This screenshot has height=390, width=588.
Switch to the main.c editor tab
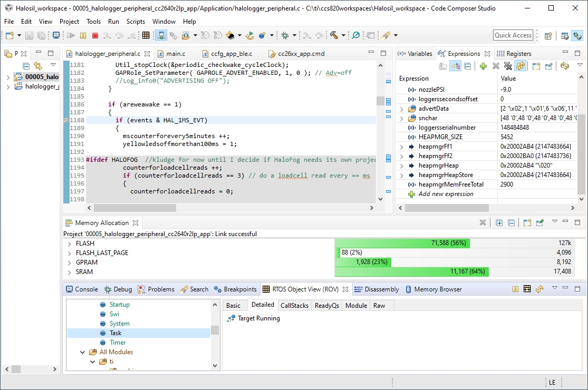point(176,54)
